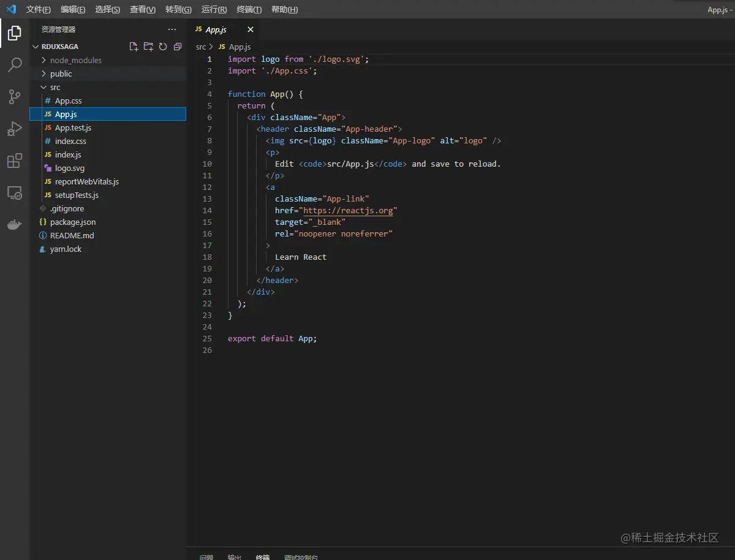Viewport: 735px width, 560px height.
Task: Open the Source Control view icon
Action: click(15, 97)
